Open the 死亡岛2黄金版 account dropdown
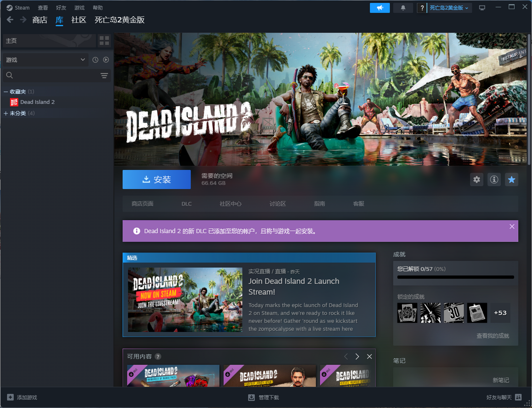Viewport: 532px width, 408px height. (x=450, y=8)
